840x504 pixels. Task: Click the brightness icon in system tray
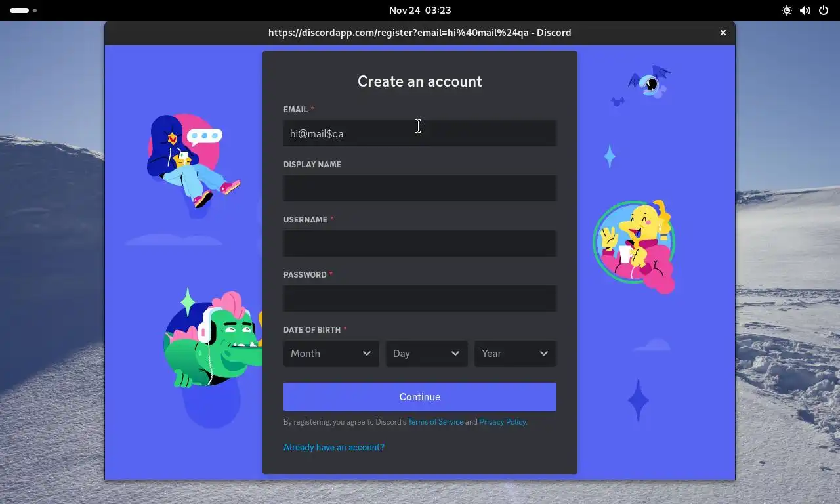(787, 10)
